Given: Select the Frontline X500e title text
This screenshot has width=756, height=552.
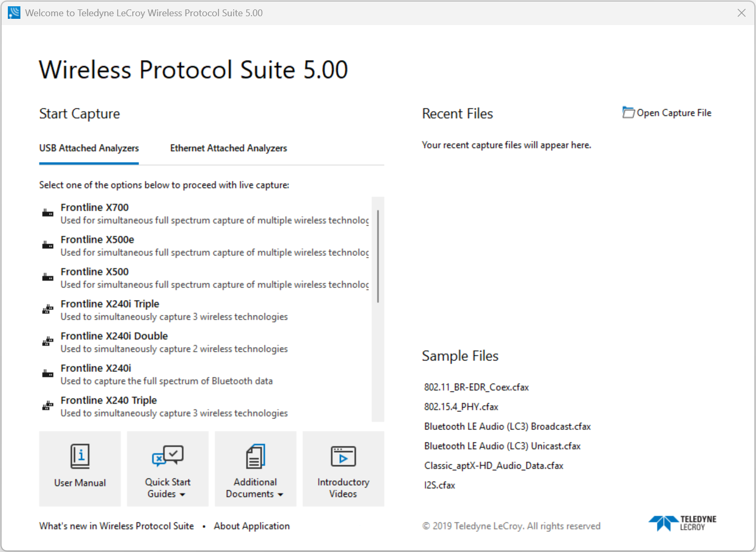Looking at the screenshot, I should pyautogui.click(x=97, y=239).
